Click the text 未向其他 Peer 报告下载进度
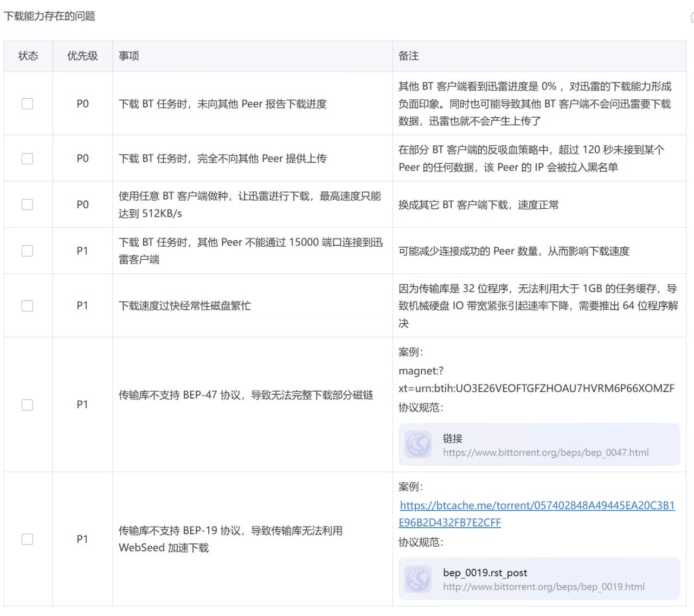The image size is (694, 616). (x=262, y=104)
